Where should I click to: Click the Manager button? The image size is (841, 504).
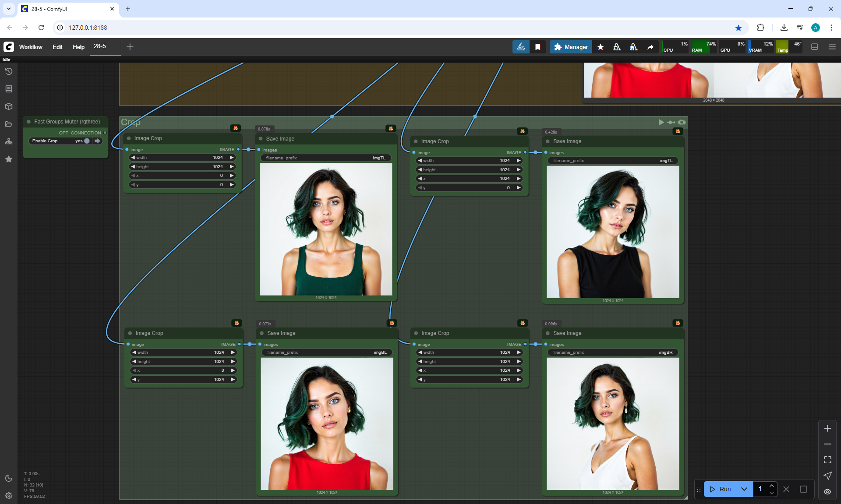571,47
